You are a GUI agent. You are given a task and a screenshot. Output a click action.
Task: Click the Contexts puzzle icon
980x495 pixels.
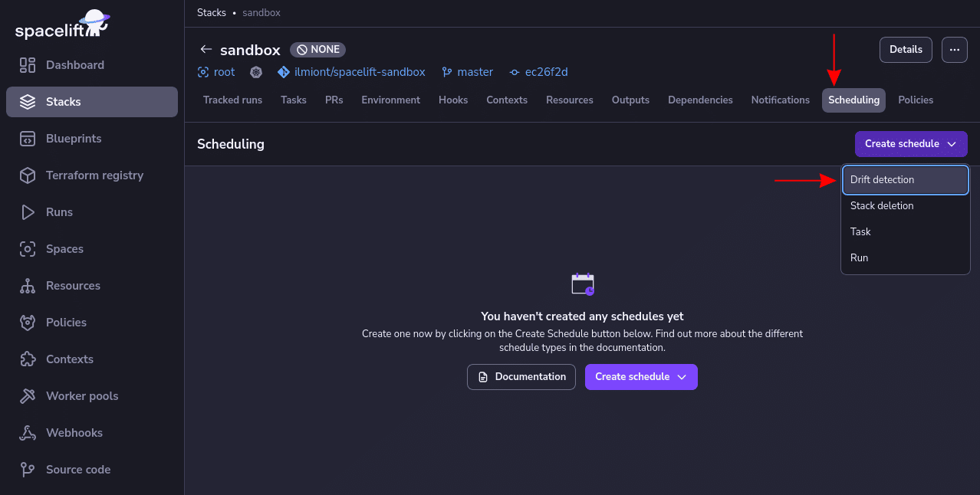click(x=28, y=359)
